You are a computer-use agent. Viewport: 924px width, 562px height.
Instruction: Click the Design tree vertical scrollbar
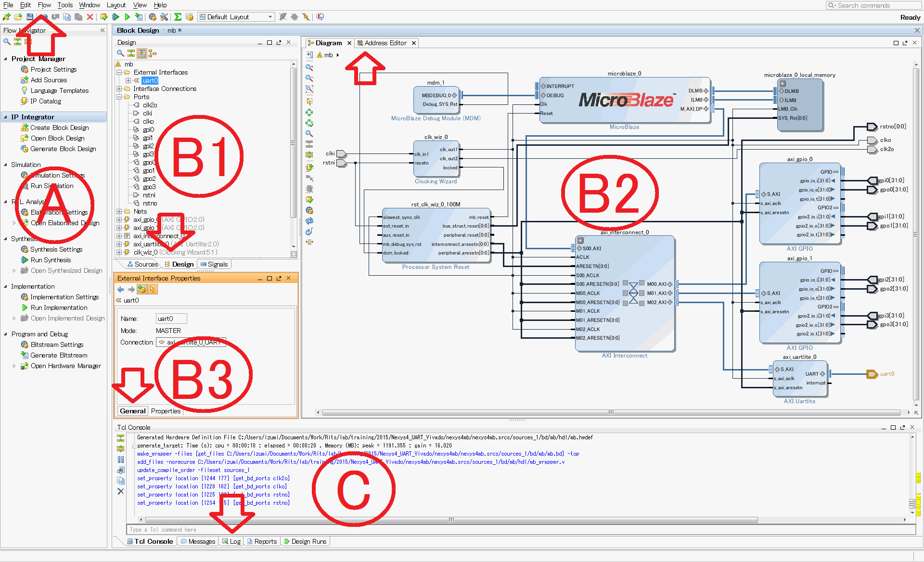(x=293, y=142)
